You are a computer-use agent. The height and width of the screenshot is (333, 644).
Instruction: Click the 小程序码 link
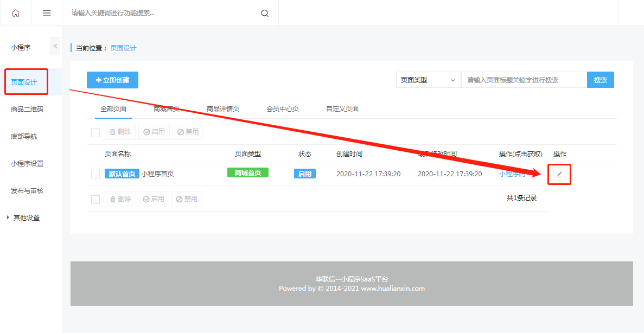[512, 174]
